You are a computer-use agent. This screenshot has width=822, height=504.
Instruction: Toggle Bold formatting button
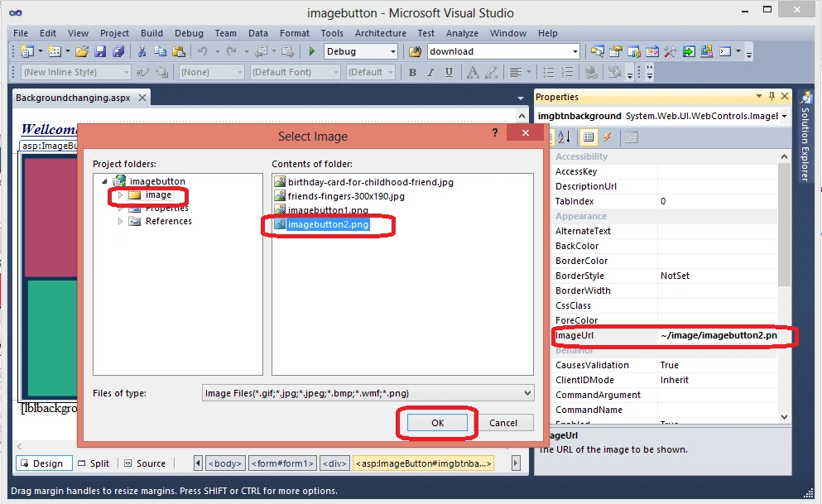412,72
